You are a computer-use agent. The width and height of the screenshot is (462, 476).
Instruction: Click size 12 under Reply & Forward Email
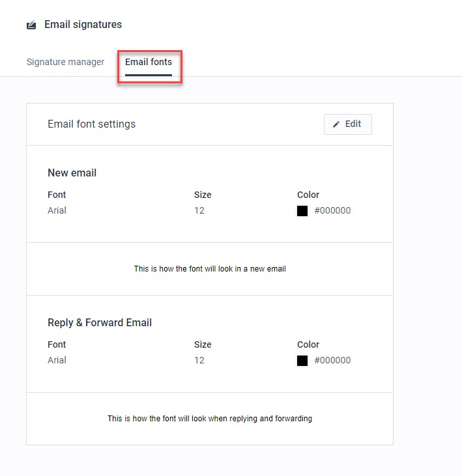tap(199, 360)
